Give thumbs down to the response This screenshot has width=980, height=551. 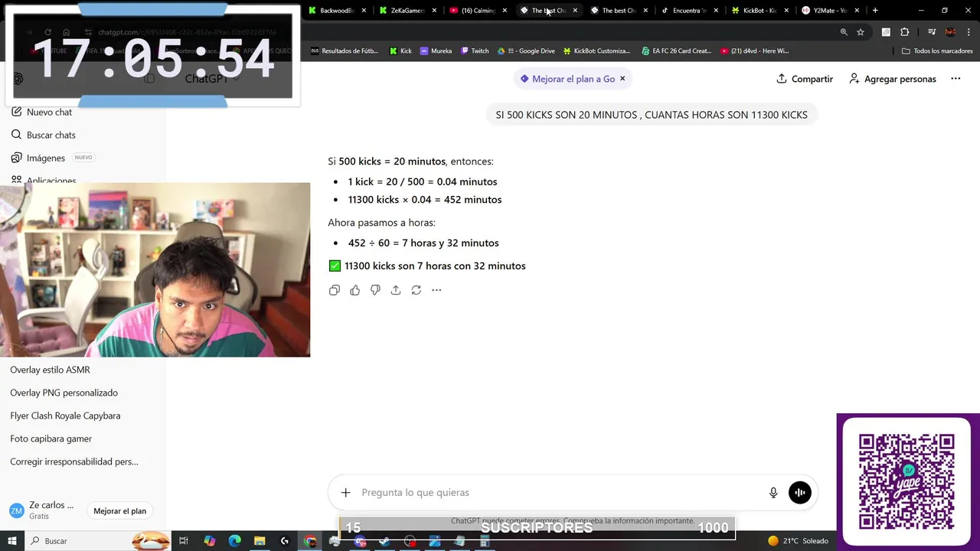point(375,290)
